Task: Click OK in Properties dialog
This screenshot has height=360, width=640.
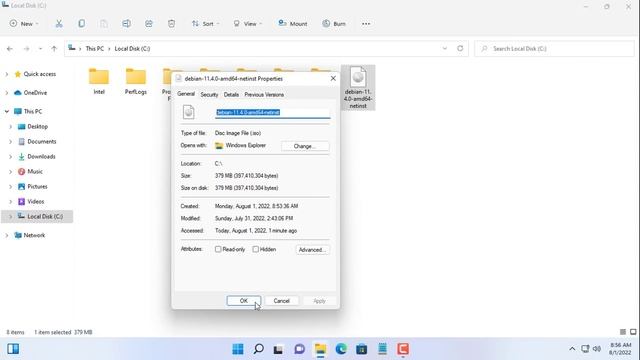Action: 244,301
